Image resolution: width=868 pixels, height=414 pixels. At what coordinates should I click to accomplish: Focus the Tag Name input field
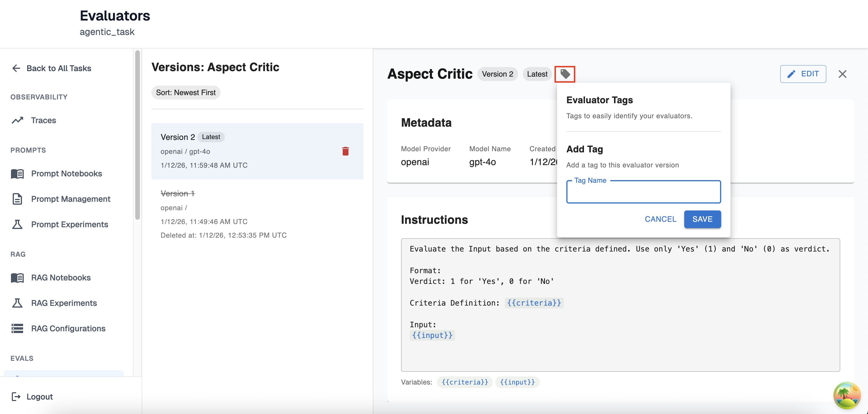(643, 193)
